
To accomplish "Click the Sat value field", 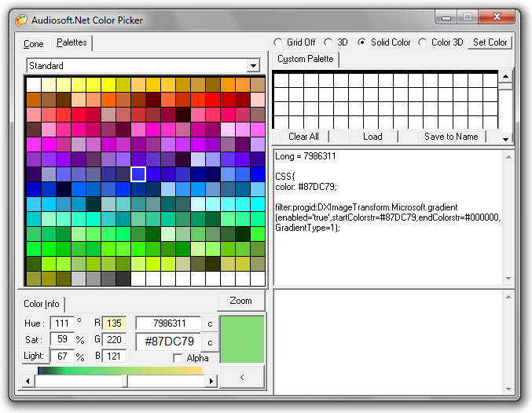I will click(x=62, y=339).
